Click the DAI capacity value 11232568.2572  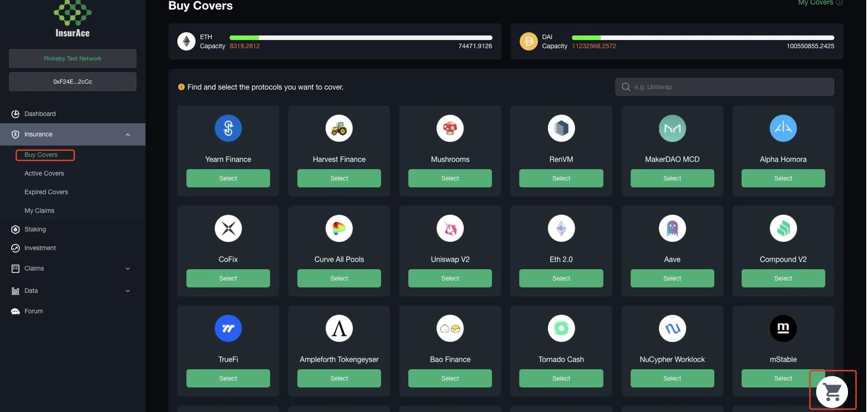pyautogui.click(x=594, y=46)
